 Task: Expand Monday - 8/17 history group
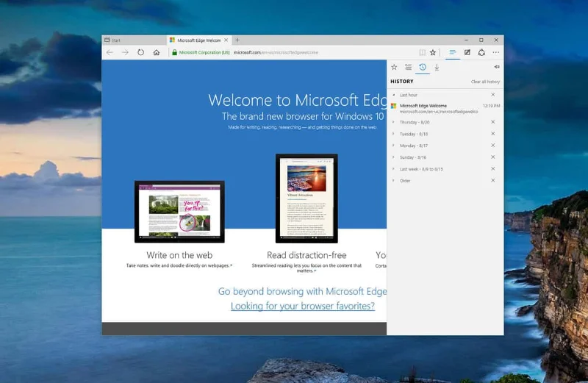pyautogui.click(x=393, y=146)
